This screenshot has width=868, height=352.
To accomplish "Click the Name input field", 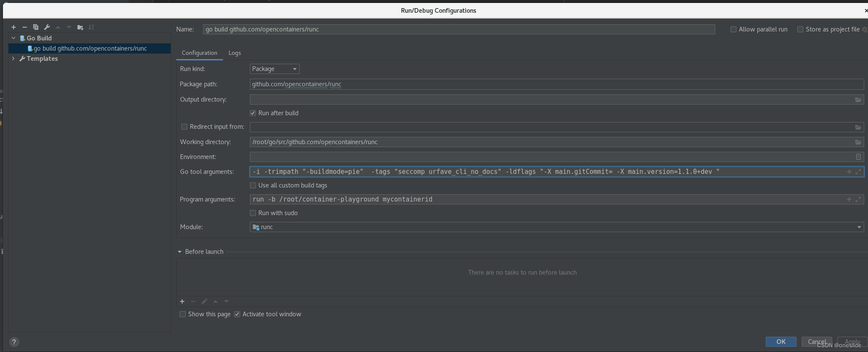I will click(x=459, y=29).
